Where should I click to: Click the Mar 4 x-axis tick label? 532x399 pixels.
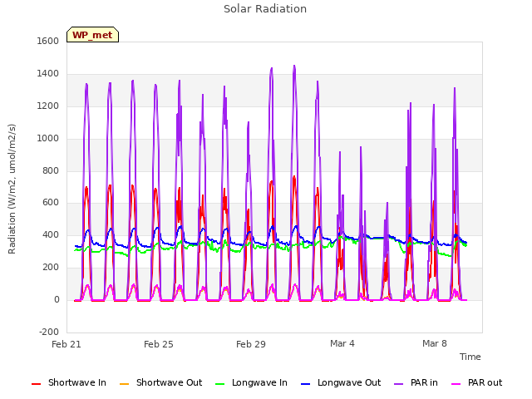[342, 343]
